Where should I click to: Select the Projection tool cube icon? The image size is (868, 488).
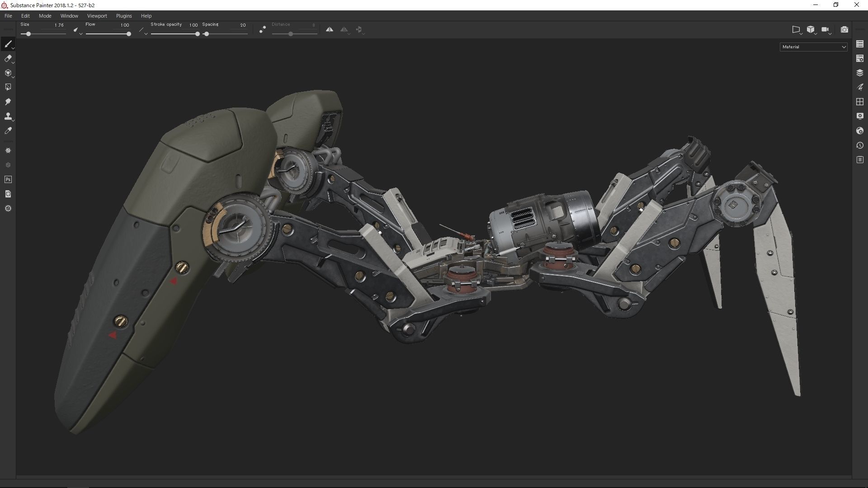[8, 73]
